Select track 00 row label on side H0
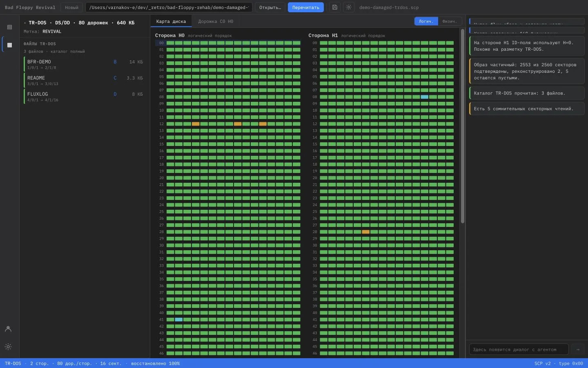Viewport: 588px width, 368px height. coord(162,43)
